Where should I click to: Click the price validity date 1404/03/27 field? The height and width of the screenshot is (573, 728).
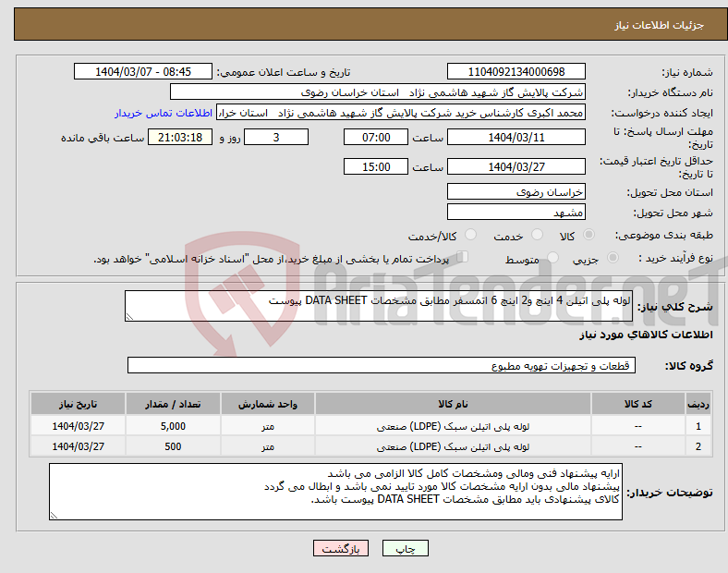[x=516, y=166]
